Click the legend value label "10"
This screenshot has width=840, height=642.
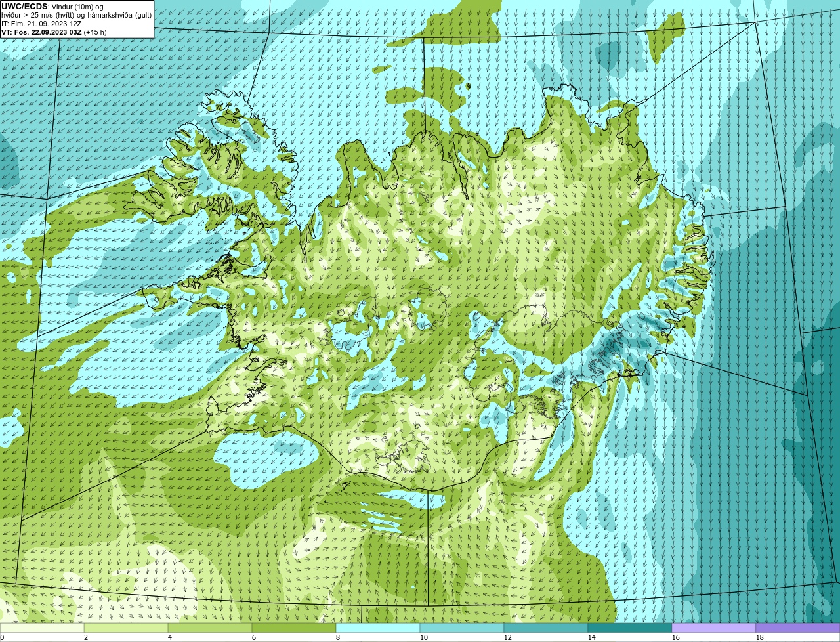click(x=424, y=637)
